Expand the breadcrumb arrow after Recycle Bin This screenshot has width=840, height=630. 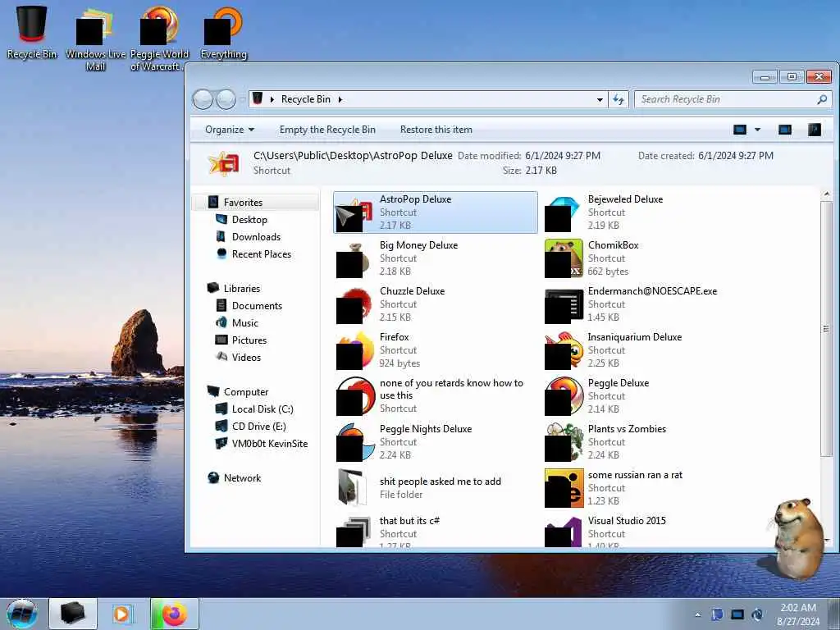[x=340, y=99]
